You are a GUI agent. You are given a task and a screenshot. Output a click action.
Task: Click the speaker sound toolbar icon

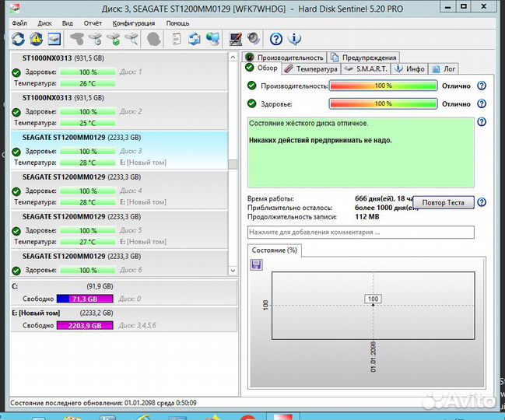pos(254,39)
